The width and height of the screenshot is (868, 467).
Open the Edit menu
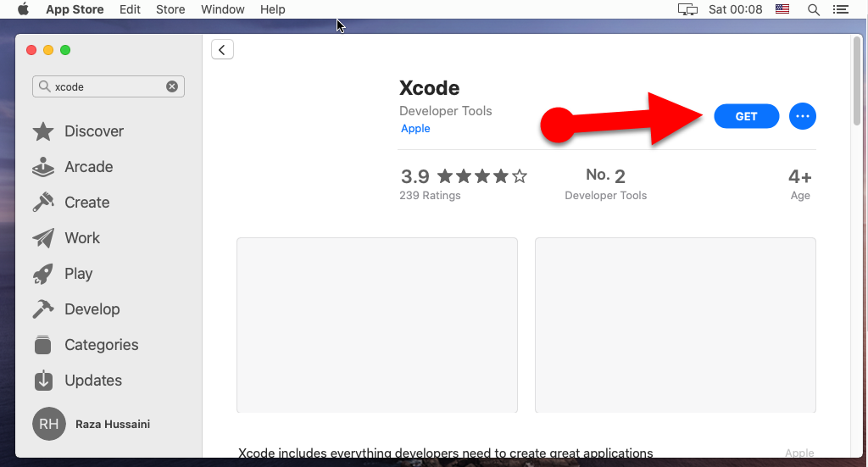coord(130,9)
